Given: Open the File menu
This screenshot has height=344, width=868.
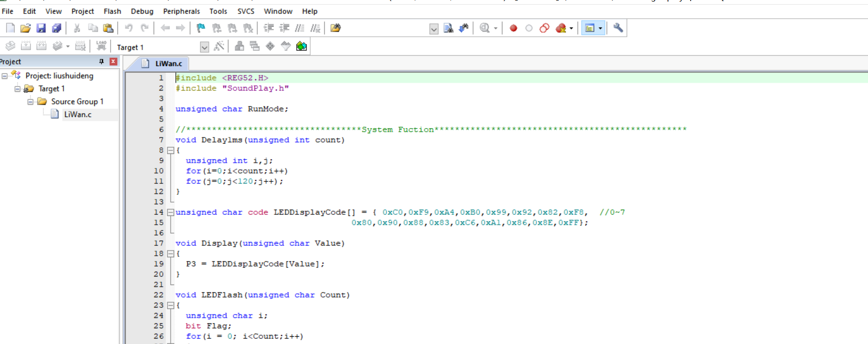Looking at the screenshot, I should pos(8,11).
